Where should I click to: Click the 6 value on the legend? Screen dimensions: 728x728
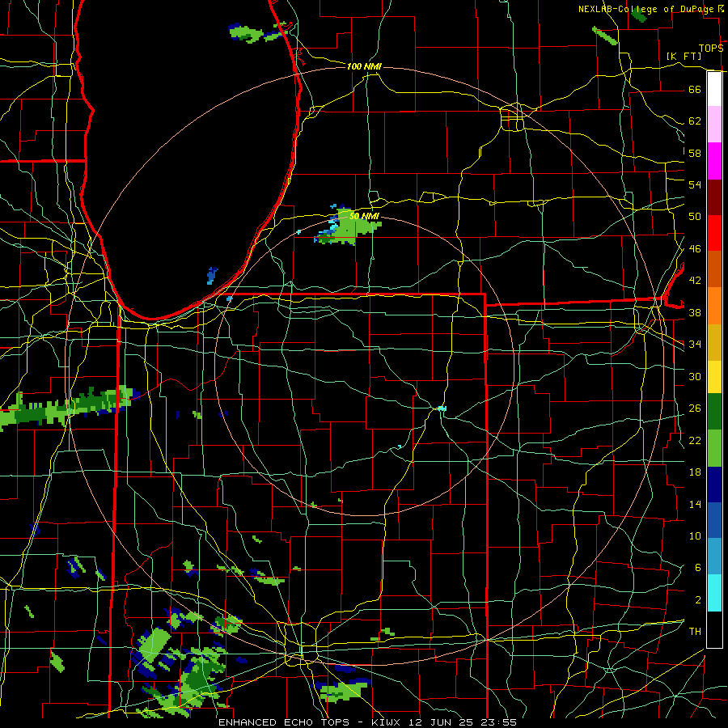click(697, 568)
